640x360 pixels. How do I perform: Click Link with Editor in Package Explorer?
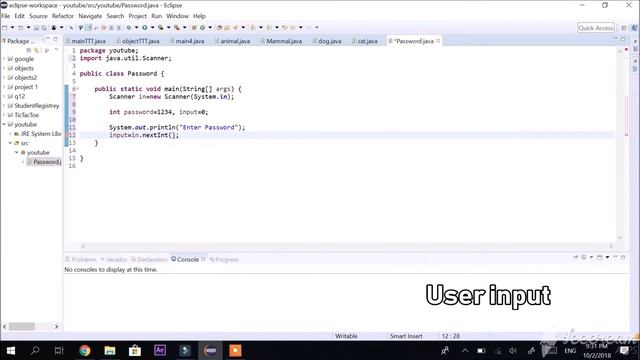pyautogui.click(x=37, y=50)
